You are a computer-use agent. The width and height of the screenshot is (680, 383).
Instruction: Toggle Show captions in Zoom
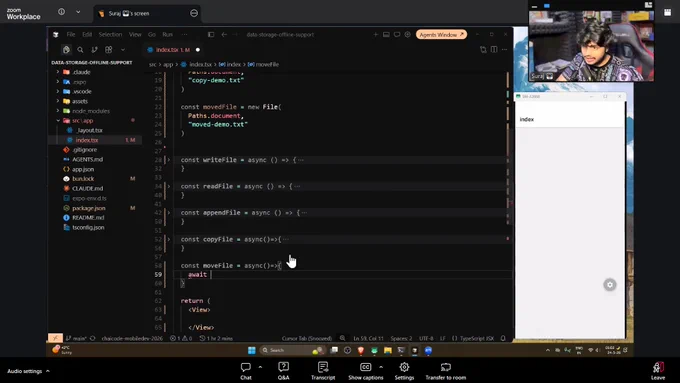(366, 371)
